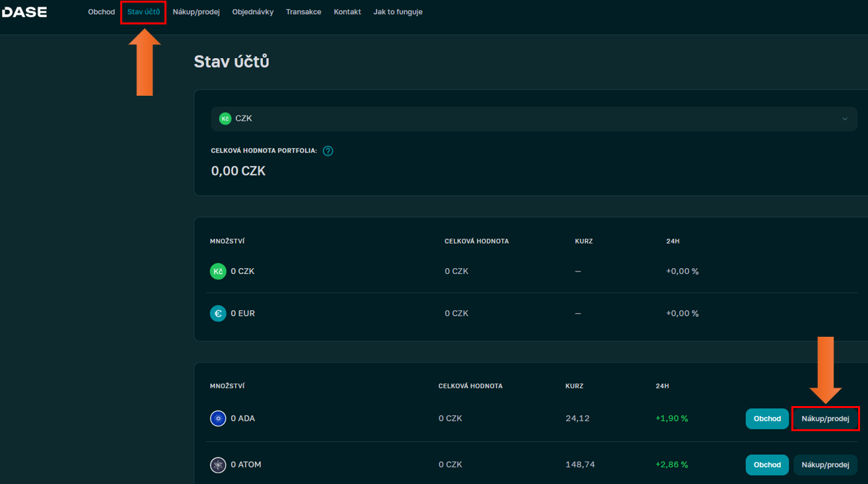Click the CZK coin icon in the balance table
868x484 pixels.
click(217, 271)
